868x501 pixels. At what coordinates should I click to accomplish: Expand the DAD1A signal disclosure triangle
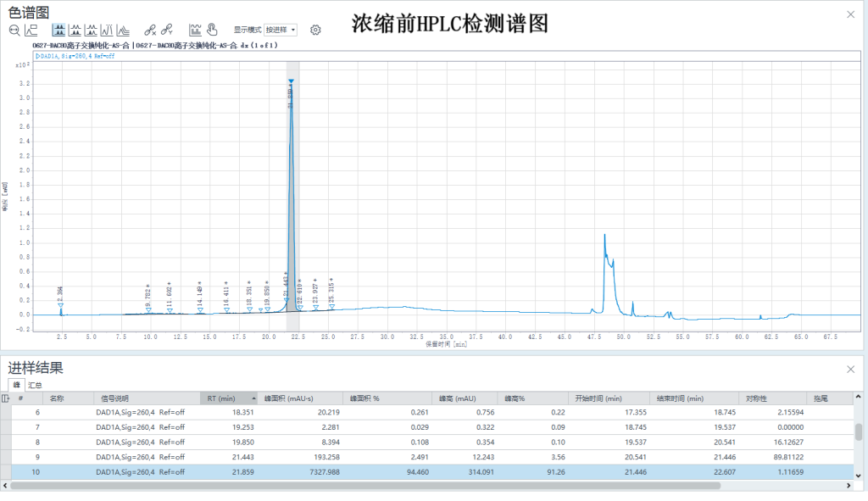pos(38,56)
